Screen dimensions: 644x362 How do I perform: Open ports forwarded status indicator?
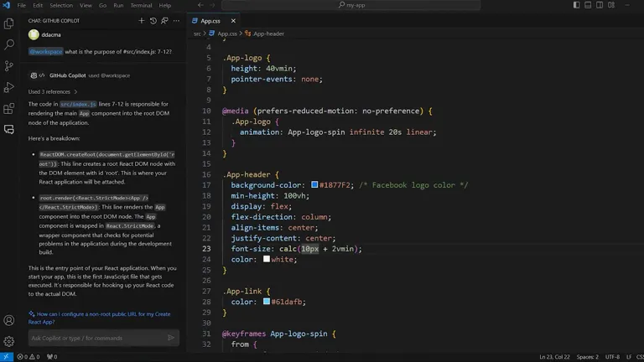(x=52, y=357)
